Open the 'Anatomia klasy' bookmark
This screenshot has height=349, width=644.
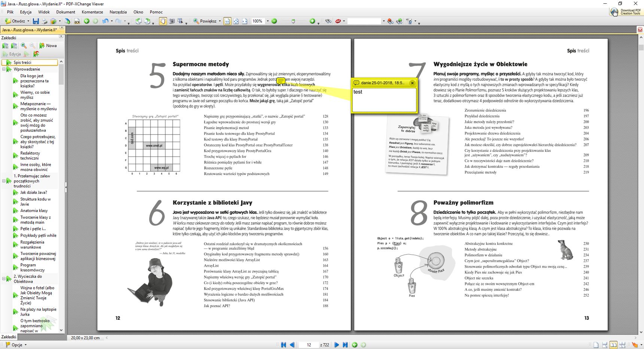(x=34, y=211)
